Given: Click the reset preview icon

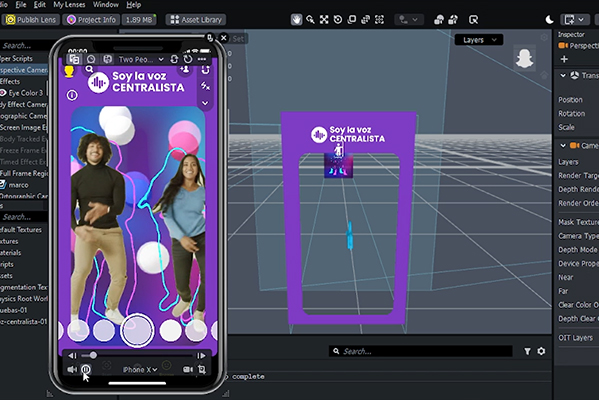Looking at the screenshot, I should tap(188, 59).
